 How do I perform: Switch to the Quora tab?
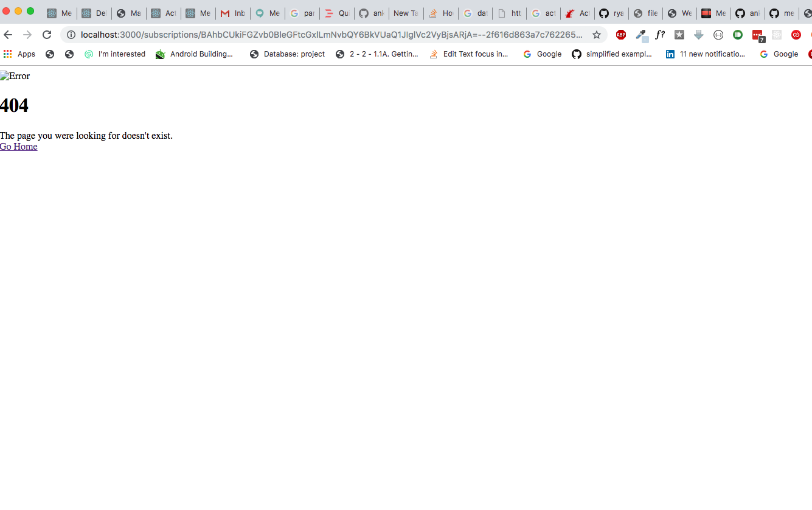(336, 13)
